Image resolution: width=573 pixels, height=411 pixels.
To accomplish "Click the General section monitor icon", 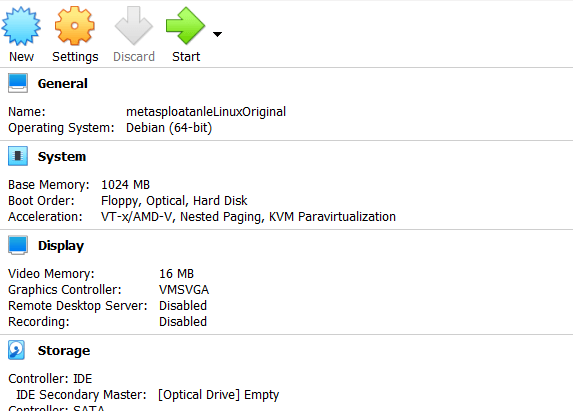I will pos(18,83).
